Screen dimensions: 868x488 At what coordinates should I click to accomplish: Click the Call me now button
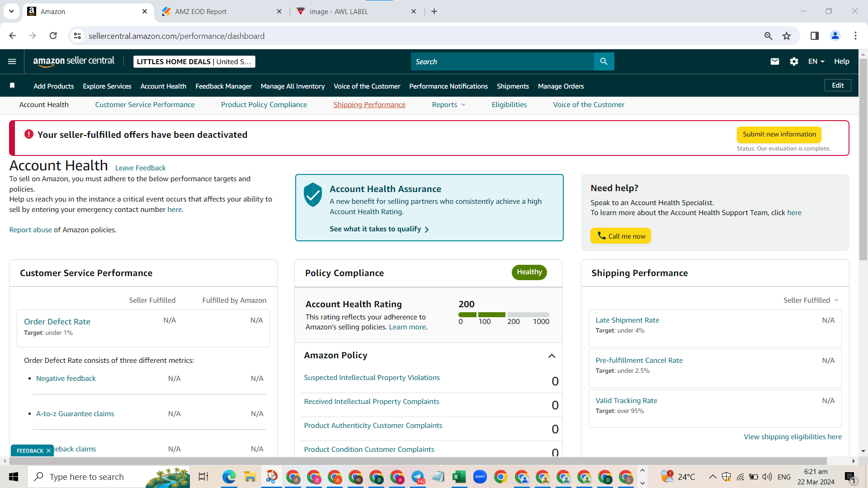620,236
